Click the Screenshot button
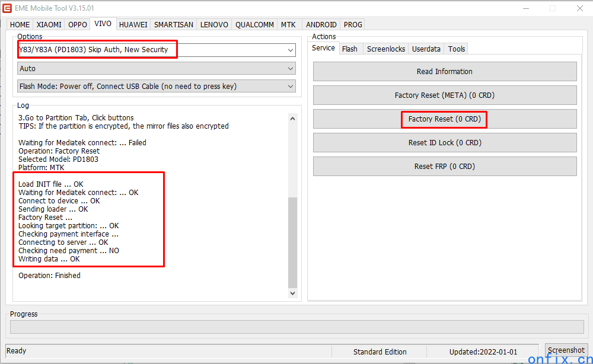The height and width of the screenshot is (364, 593). click(x=566, y=350)
